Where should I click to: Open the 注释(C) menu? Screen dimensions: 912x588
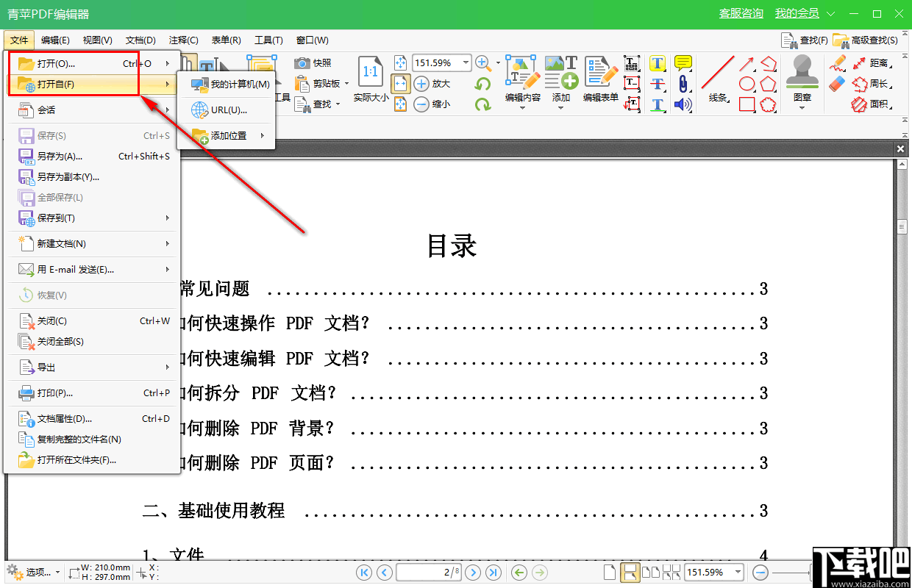[x=182, y=40]
